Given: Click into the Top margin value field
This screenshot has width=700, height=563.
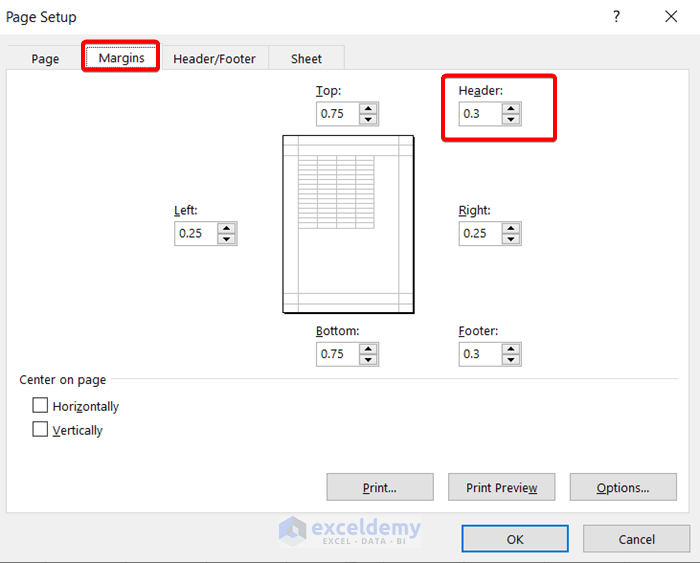Looking at the screenshot, I should coord(338,114).
